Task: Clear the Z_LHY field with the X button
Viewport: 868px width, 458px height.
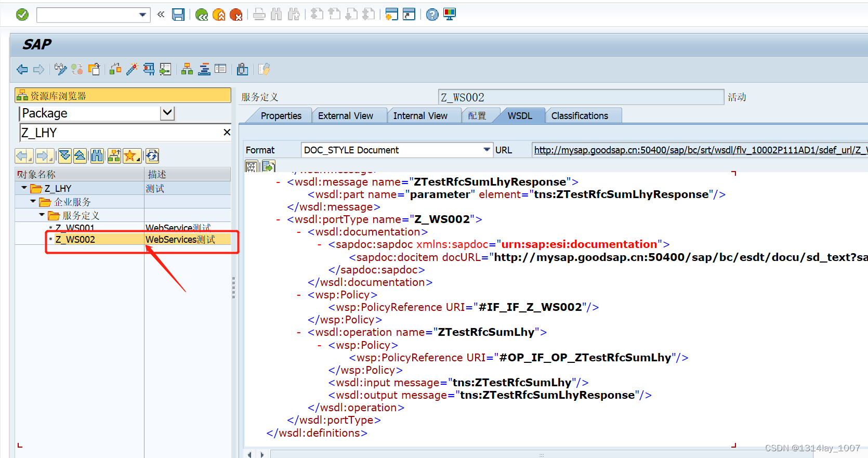Action: click(227, 133)
